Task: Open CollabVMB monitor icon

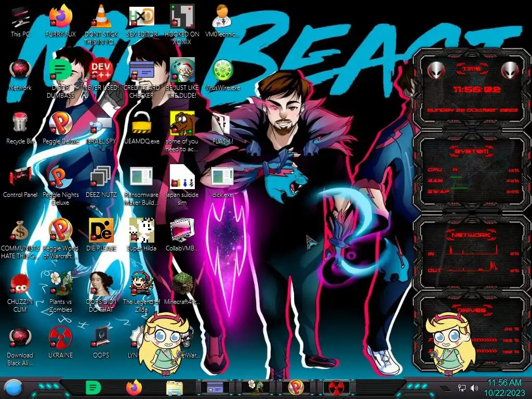Action: (182, 231)
